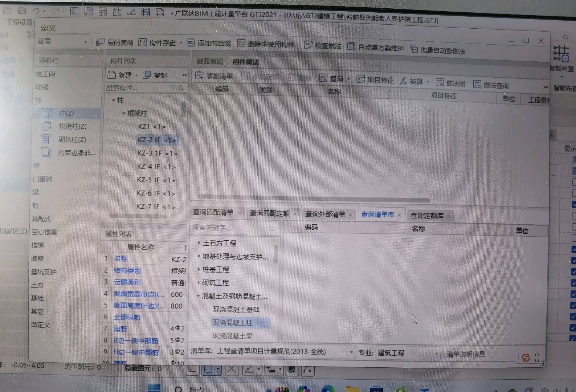Viewport: 576px width, 392px height.
Task: Click the 添加清单 icon
Action: (x=199, y=75)
